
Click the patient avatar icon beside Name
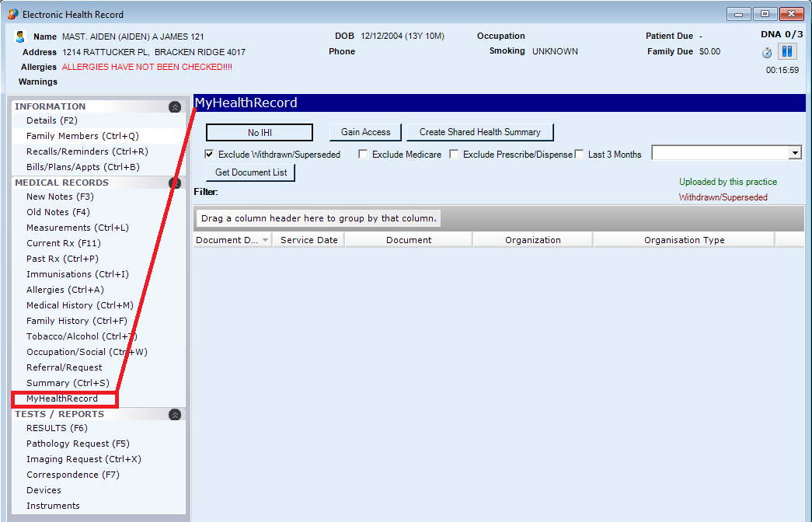[x=19, y=37]
